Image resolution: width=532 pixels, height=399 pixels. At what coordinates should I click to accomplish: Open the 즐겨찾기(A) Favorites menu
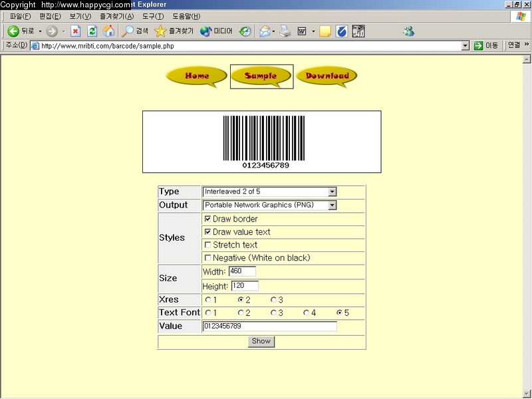(117, 16)
